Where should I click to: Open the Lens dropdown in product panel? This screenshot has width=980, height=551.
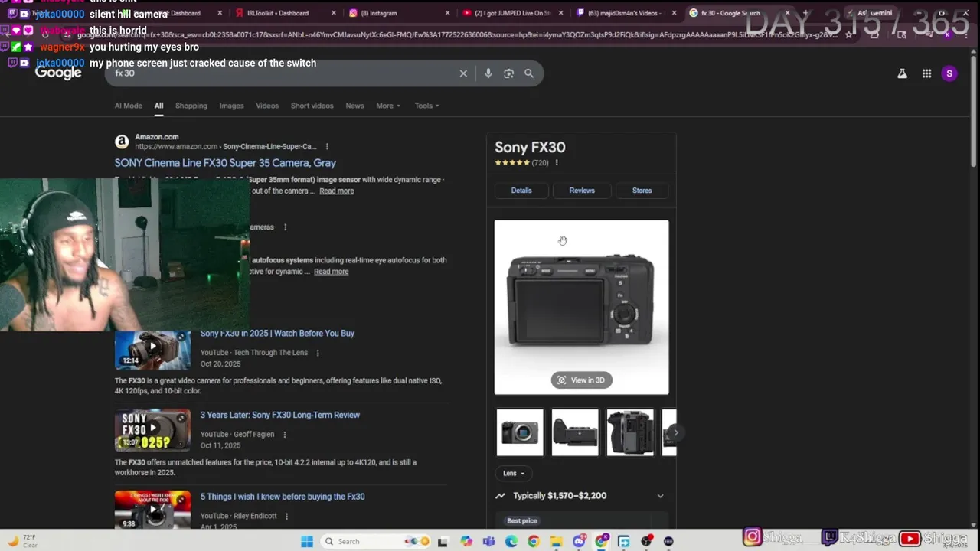(x=514, y=473)
